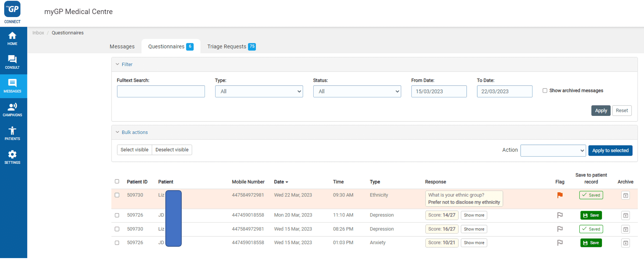This screenshot has width=644, height=262.
Task: Open the Type filter dropdown
Action: 259,91
